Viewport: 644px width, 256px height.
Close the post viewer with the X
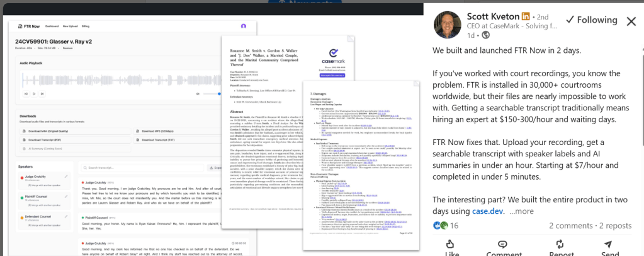point(631,21)
